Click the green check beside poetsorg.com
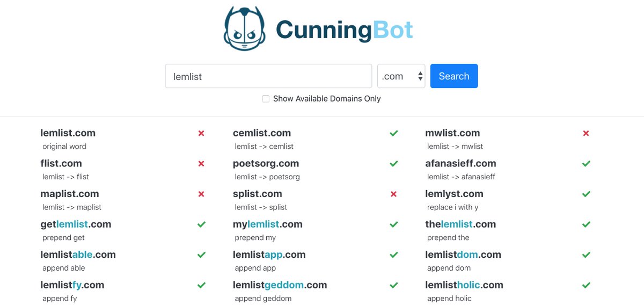The image size is (644, 305). [x=394, y=164]
